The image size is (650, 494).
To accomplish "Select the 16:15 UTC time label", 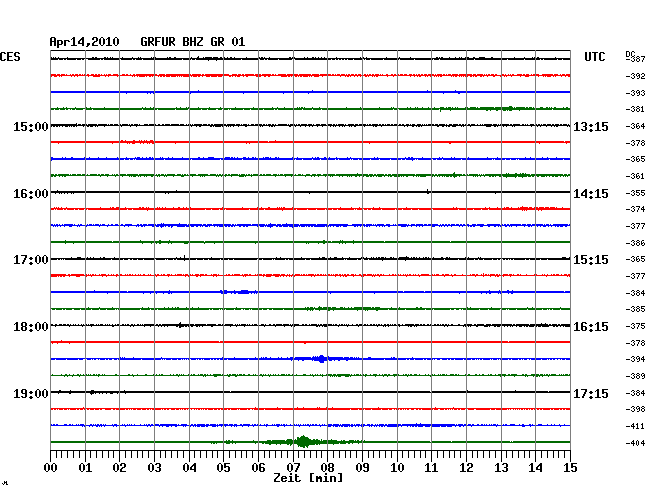I will pyautogui.click(x=591, y=327).
